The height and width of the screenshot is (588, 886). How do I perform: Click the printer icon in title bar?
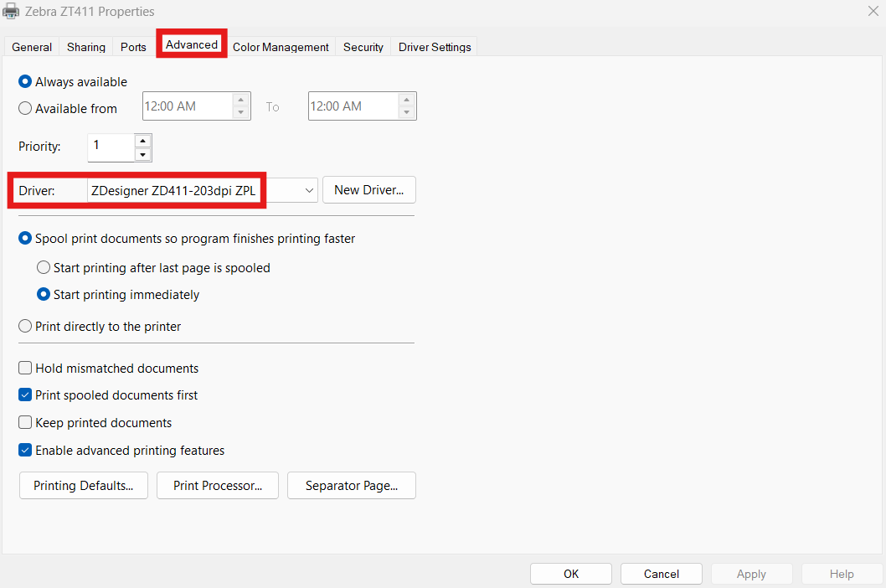point(11,11)
